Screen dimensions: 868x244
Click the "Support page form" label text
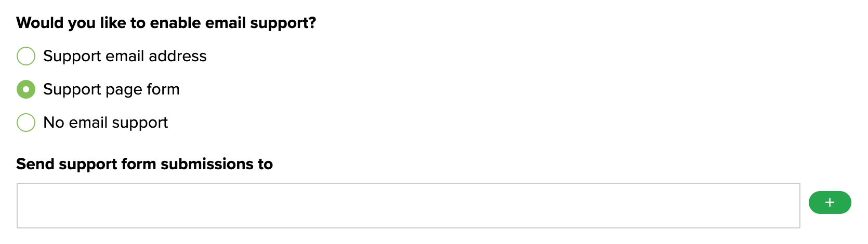pos(111,89)
